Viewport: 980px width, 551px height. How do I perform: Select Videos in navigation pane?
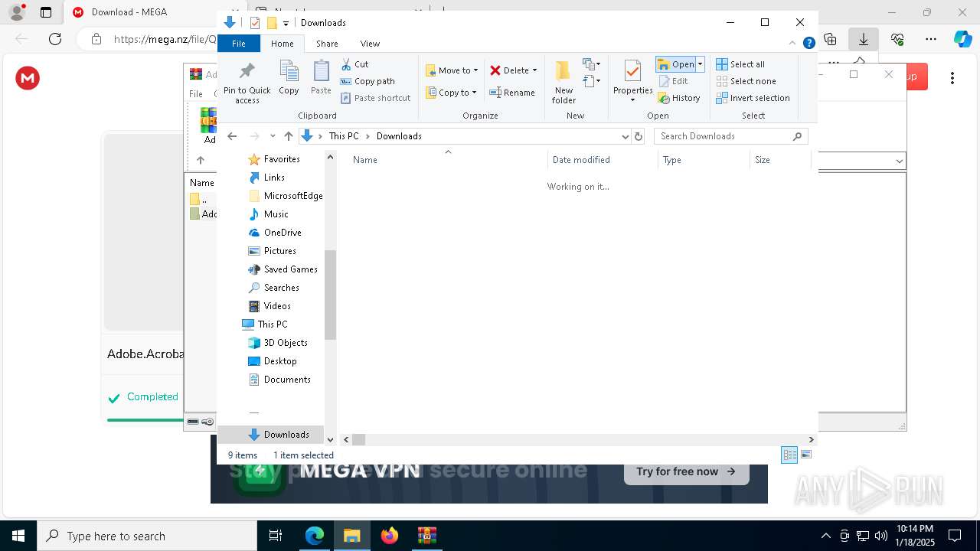click(x=269, y=306)
